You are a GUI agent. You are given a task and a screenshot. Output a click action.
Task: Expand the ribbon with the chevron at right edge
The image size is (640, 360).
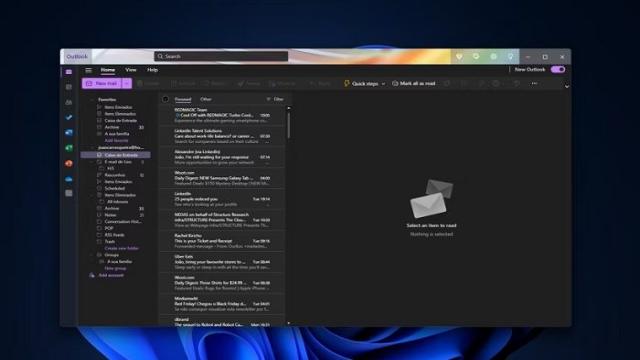pos(567,87)
